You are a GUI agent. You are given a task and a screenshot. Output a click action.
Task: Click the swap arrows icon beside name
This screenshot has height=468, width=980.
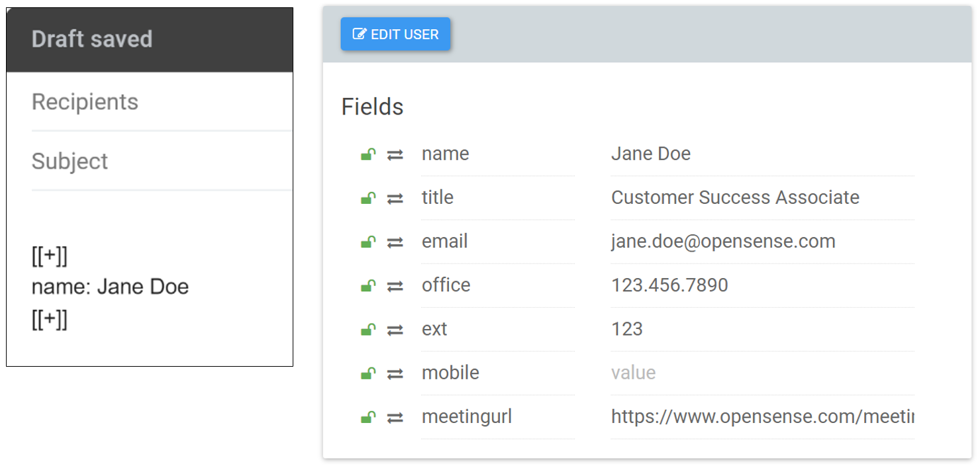395,155
